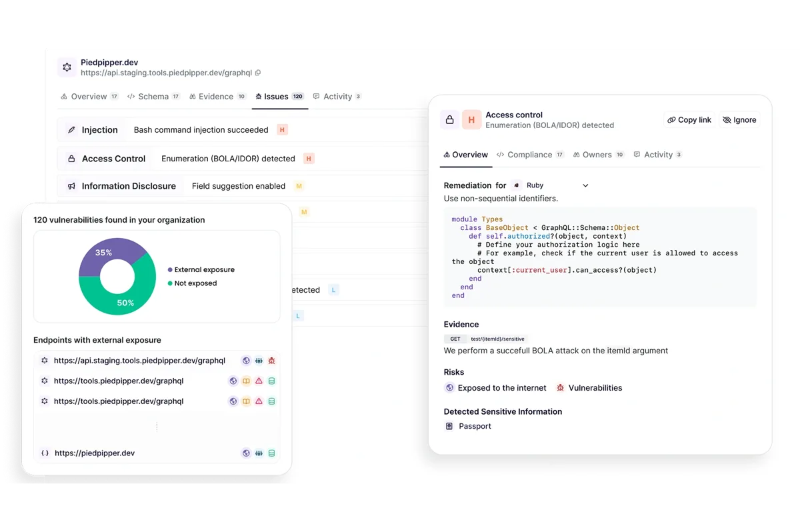
Task: Select the Owners tab in the issue panel
Action: coord(598,155)
